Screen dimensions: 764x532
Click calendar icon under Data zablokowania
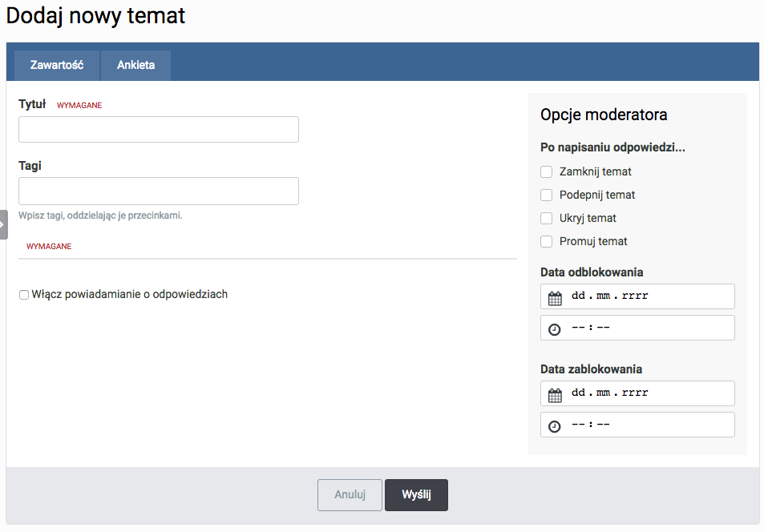pyautogui.click(x=555, y=394)
